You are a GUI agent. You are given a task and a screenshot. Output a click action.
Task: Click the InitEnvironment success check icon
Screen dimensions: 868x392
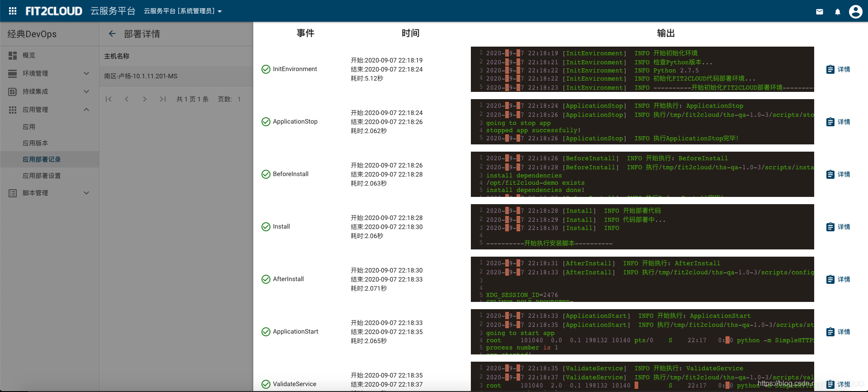click(x=266, y=69)
